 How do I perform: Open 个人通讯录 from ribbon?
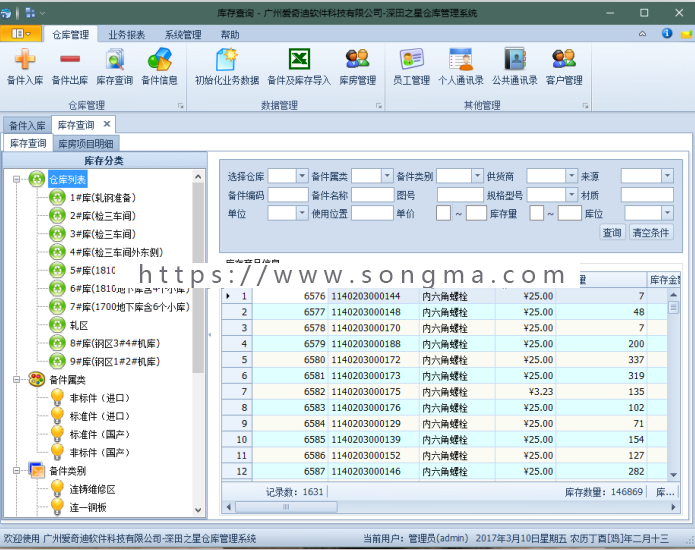[x=461, y=66]
